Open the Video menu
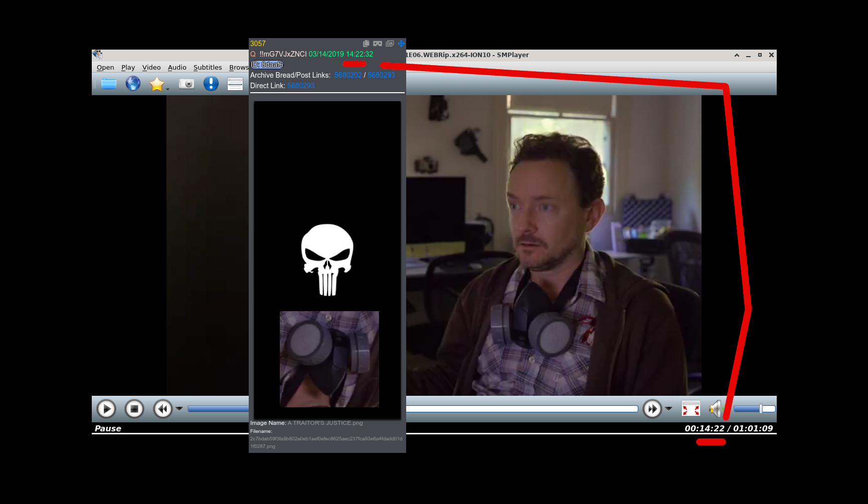The image size is (868, 504). (151, 68)
